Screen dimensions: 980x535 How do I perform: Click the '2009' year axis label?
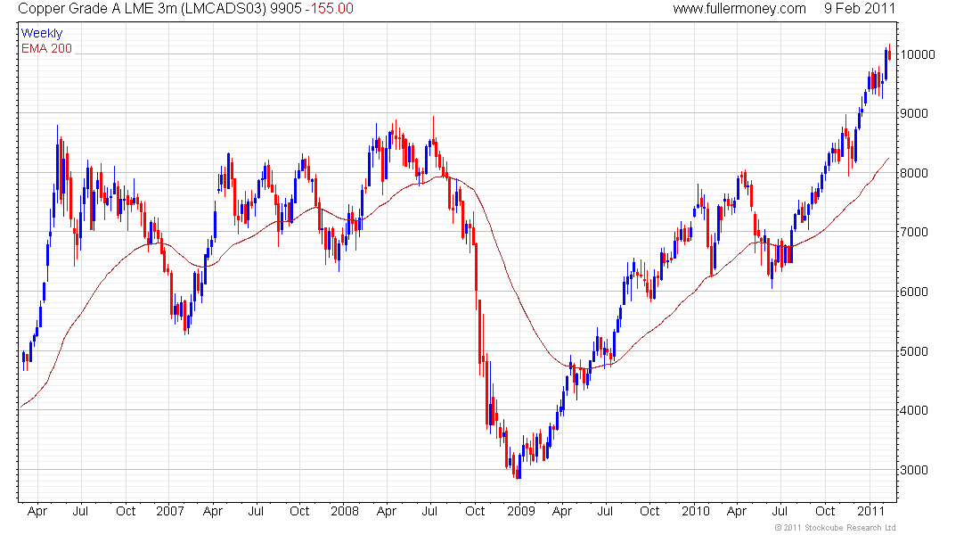point(520,511)
